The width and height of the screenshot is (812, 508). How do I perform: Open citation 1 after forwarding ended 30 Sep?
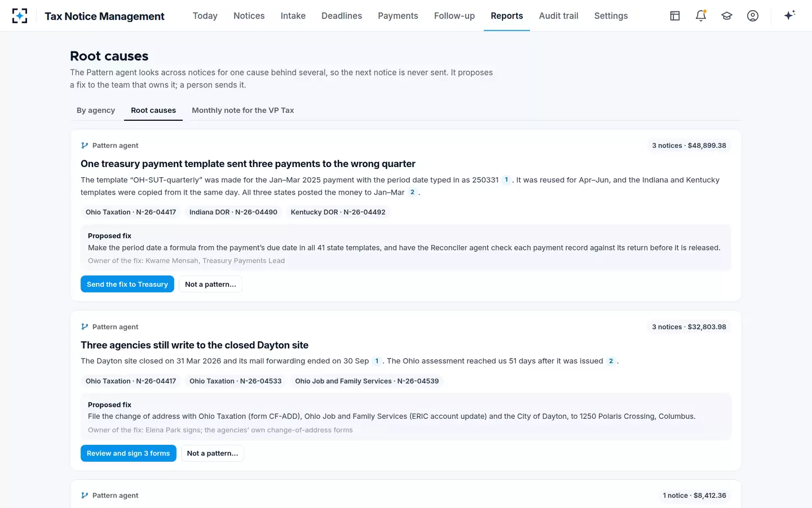pyautogui.click(x=377, y=361)
